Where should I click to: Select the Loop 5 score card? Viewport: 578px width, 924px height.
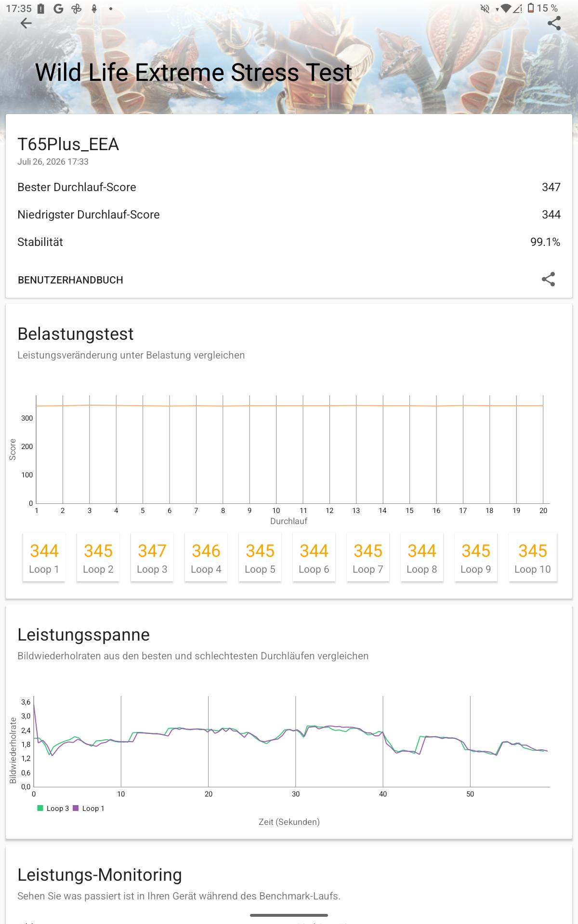pyautogui.click(x=260, y=557)
